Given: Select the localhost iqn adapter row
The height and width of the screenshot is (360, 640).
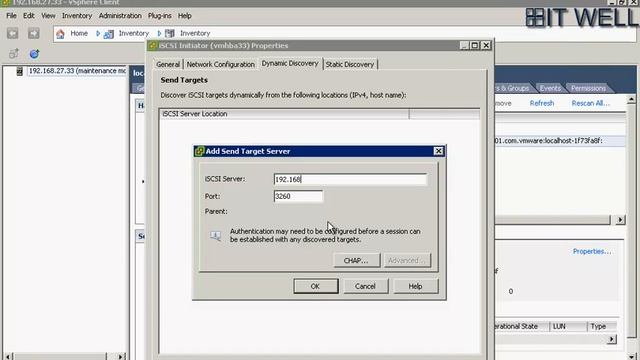Looking at the screenshot, I should 560,141.
